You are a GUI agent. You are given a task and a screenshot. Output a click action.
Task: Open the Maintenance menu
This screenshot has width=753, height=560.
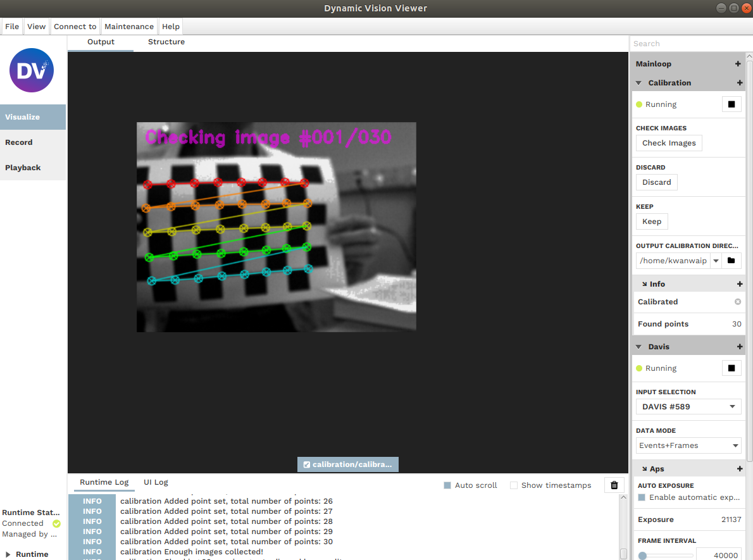tap(129, 27)
